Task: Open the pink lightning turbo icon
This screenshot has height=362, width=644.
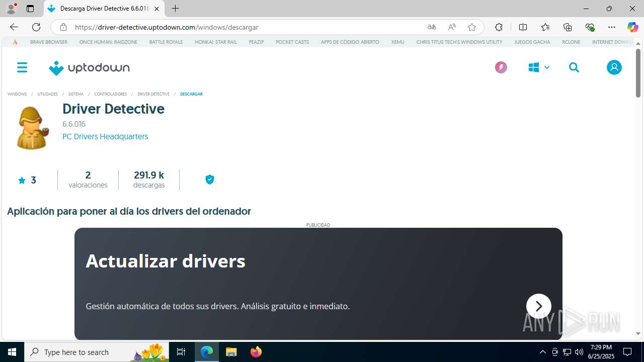Action: pyautogui.click(x=501, y=67)
